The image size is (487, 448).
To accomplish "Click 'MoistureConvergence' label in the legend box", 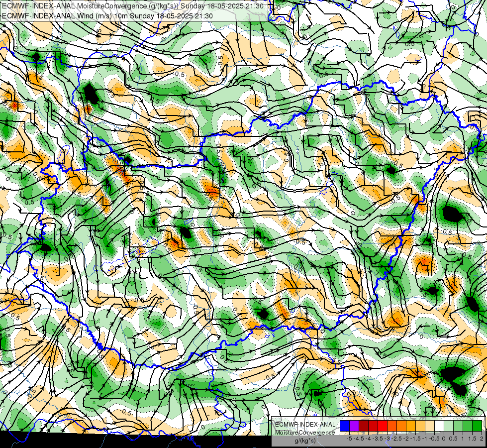I will click(x=305, y=433).
